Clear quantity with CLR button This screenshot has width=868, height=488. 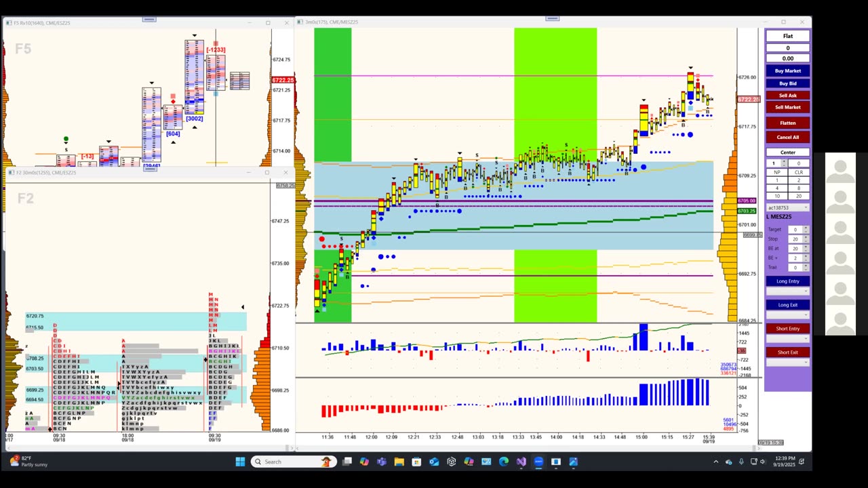pyautogui.click(x=799, y=172)
